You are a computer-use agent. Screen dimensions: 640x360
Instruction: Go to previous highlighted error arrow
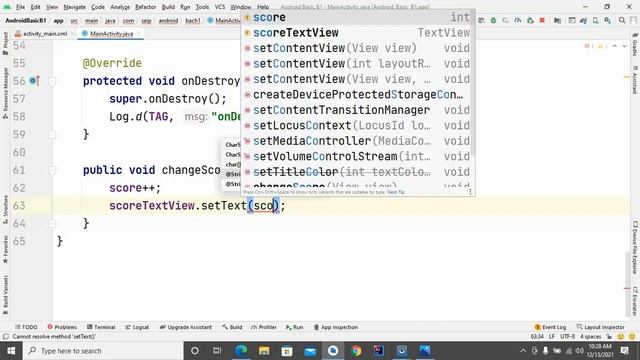(x=615, y=46)
